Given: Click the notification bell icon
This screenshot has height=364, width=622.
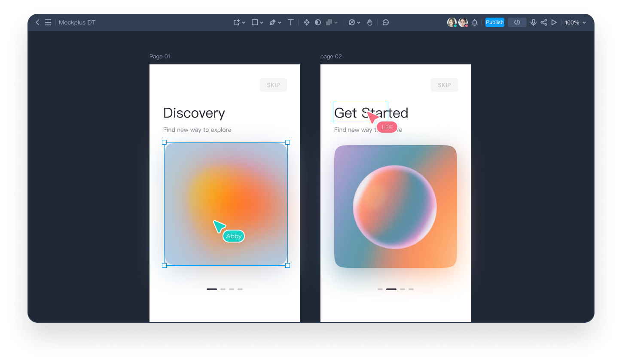Looking at the screenshot, I should pyautogui.click(x=475, y=22).
